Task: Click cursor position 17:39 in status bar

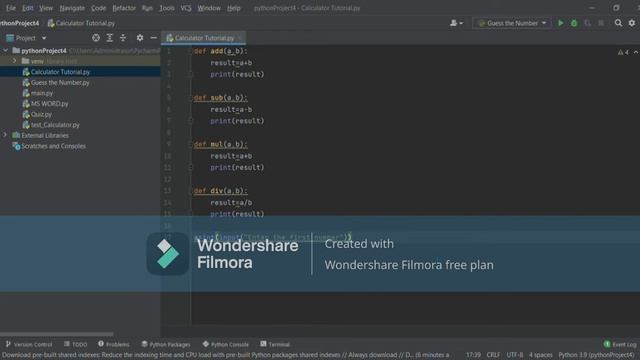Action: click(x=473, y=355)
